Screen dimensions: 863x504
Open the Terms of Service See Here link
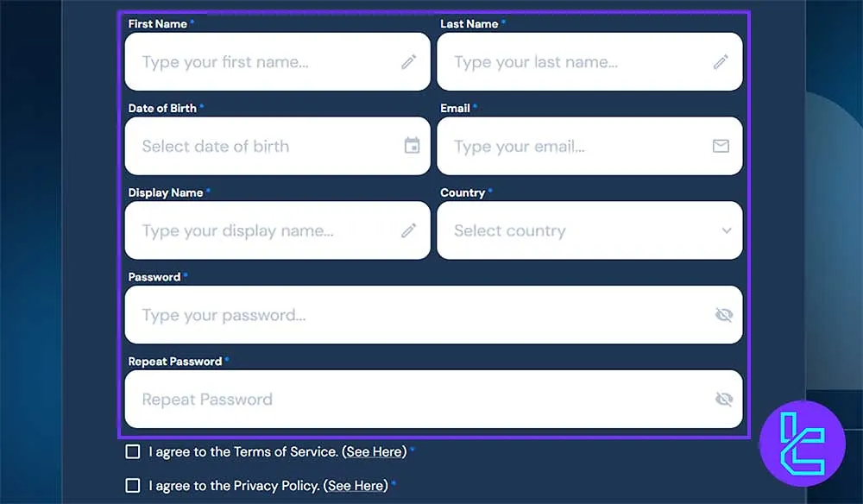[x=375, y=451]
